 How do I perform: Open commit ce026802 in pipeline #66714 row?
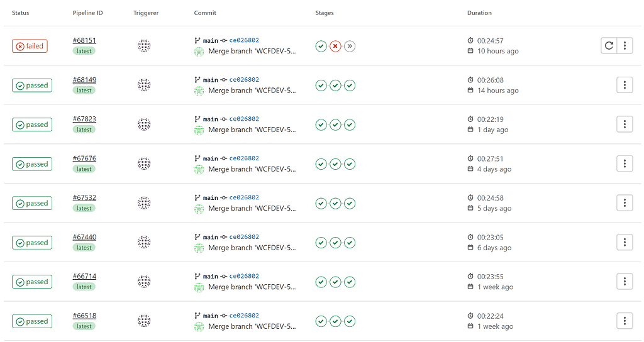(244, 277)
